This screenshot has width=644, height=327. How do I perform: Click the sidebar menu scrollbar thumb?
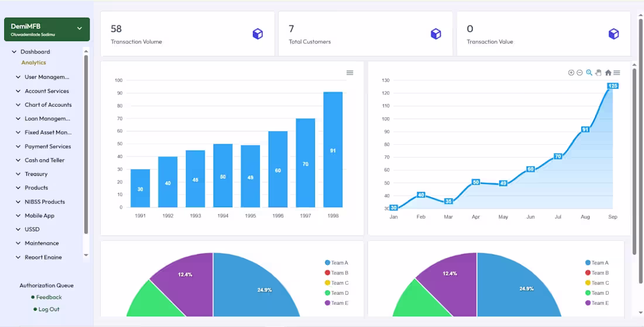(x=86, y=144)
